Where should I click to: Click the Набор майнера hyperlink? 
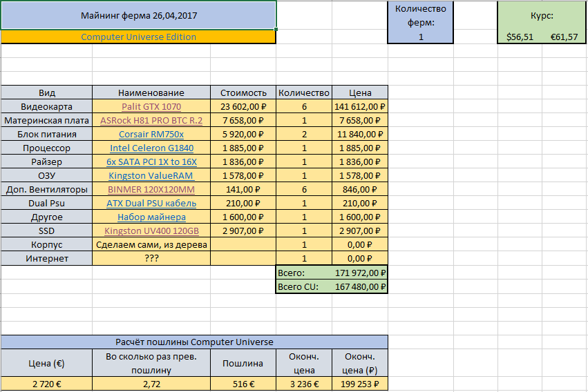coord(151,217)
